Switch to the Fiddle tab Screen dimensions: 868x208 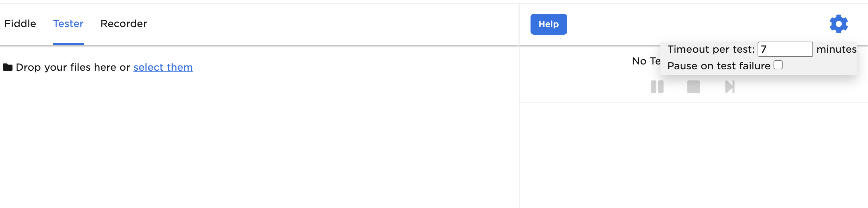(x=20, y=24)
